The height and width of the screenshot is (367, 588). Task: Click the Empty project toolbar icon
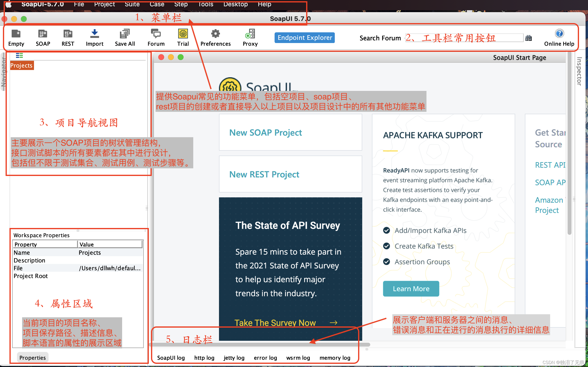tap(16, 34)
